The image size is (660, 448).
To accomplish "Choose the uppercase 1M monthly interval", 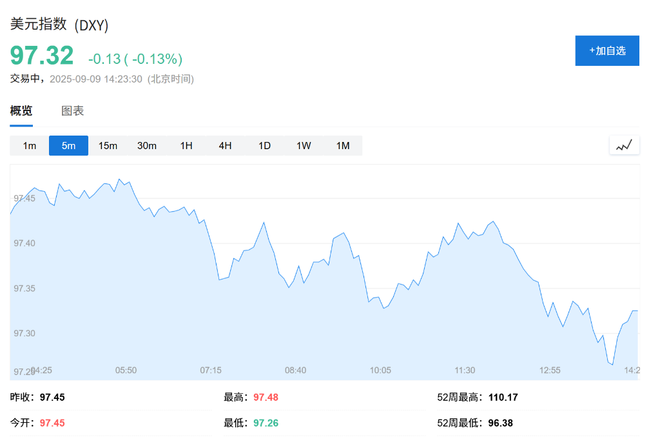I will 343,146.
